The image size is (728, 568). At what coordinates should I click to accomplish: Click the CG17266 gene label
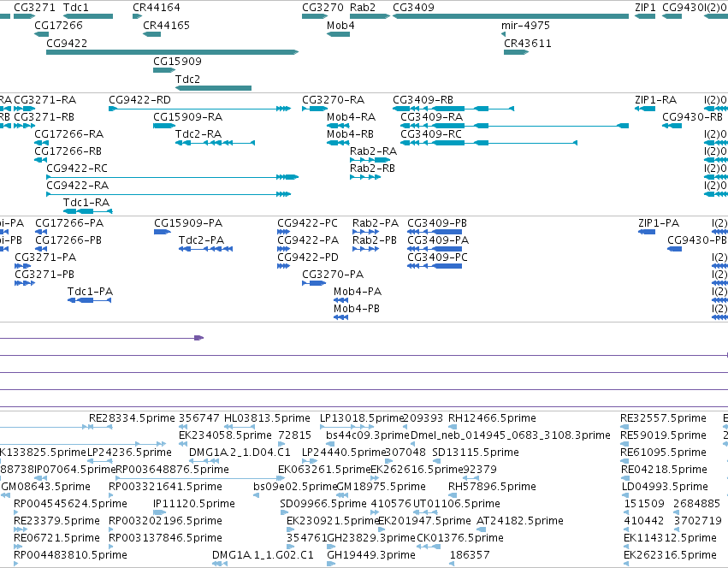(x=58, y=25)
